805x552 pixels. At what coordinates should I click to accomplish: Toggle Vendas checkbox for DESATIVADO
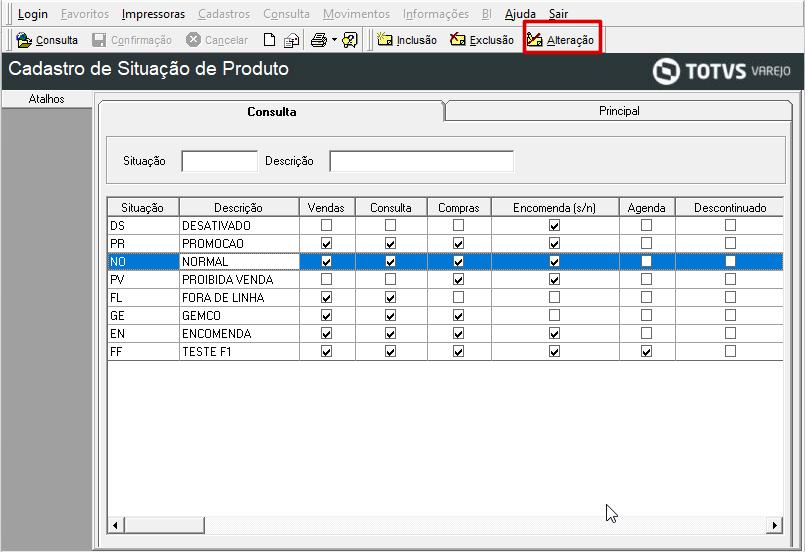click(326, 225)
